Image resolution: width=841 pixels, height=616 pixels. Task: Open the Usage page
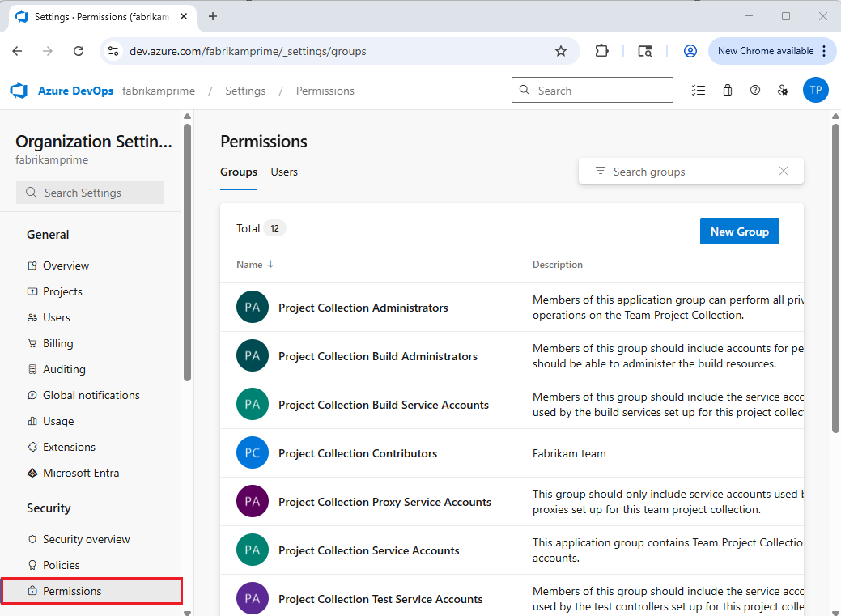(x=57, y=420)
